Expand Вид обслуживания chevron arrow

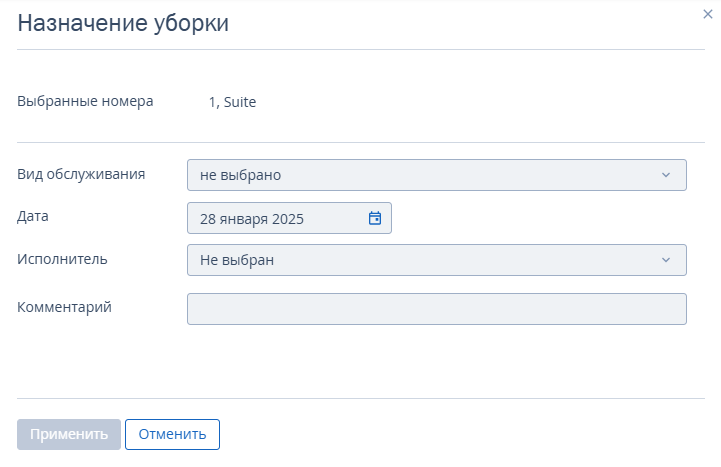666,175
